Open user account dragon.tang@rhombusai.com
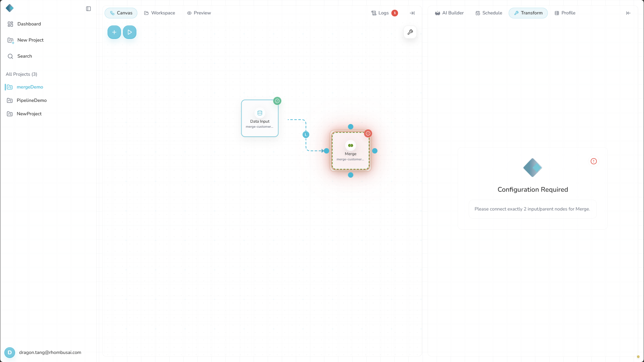 pos(50,353)
